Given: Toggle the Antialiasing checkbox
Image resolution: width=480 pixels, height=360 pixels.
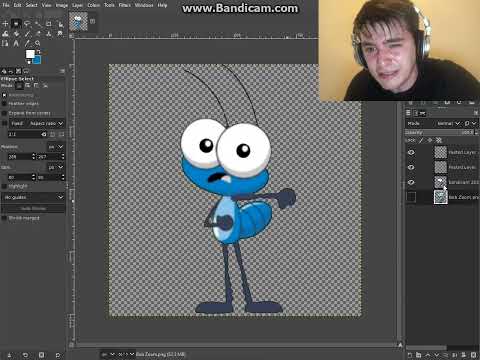Looking at the screenshot, I should [4, 95].
